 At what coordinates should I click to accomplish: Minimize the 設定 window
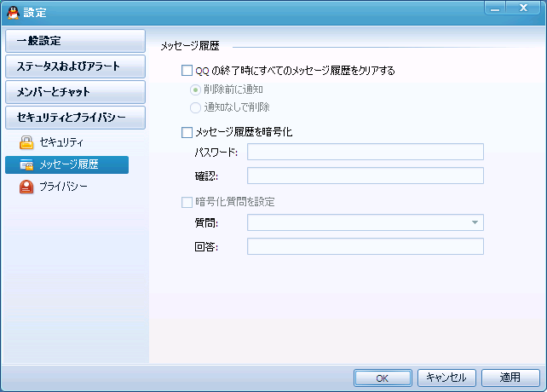(495, 8)
